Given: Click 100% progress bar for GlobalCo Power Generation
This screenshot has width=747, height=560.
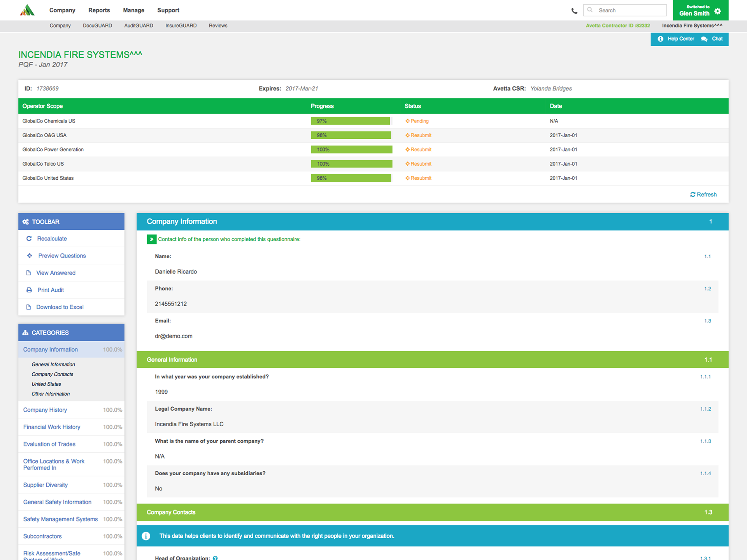Looking at the screenshot, I should pos(351,149).
